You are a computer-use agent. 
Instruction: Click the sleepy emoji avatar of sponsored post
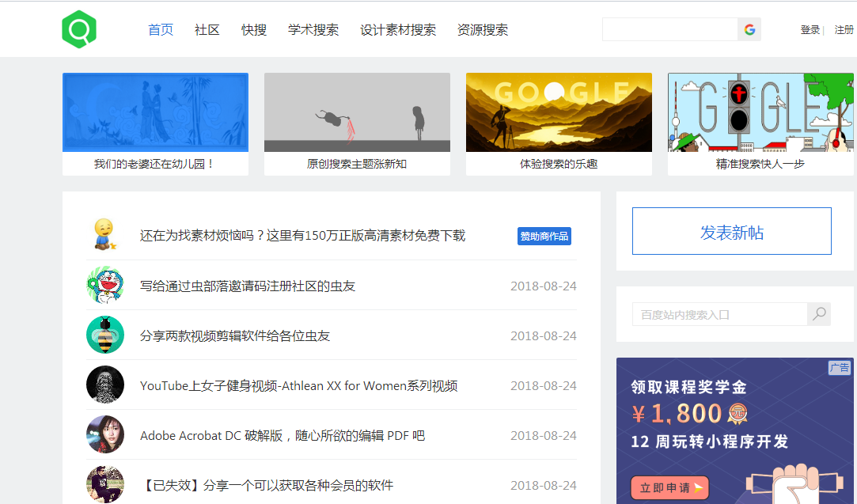(104, 234)
